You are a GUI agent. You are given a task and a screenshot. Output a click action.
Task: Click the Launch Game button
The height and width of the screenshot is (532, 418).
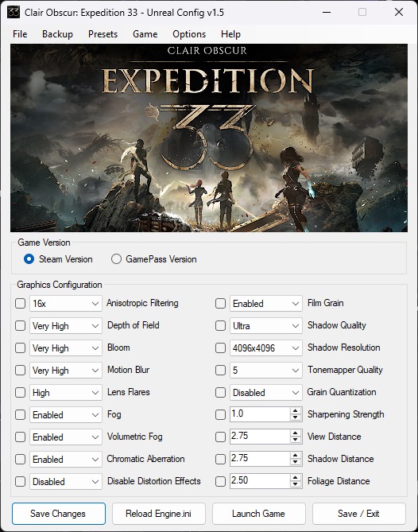tap(258, 514)
